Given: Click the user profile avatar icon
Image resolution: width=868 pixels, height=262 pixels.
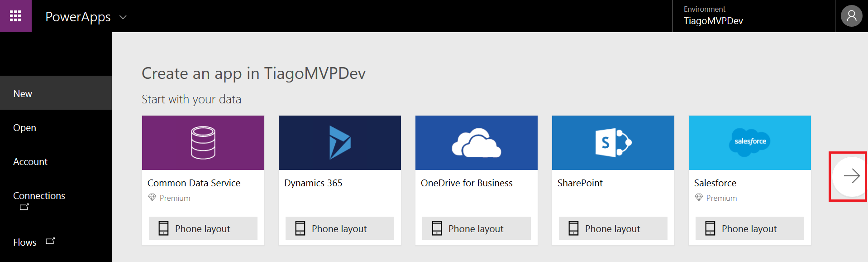Looking at the screenshot, I should click(x=851, y=16).
